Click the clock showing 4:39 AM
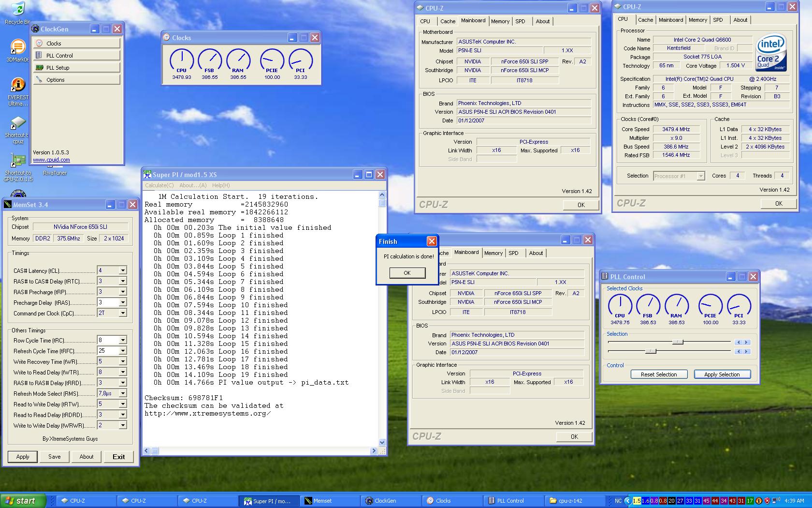812x508 pixels. (x=795, y=501)
